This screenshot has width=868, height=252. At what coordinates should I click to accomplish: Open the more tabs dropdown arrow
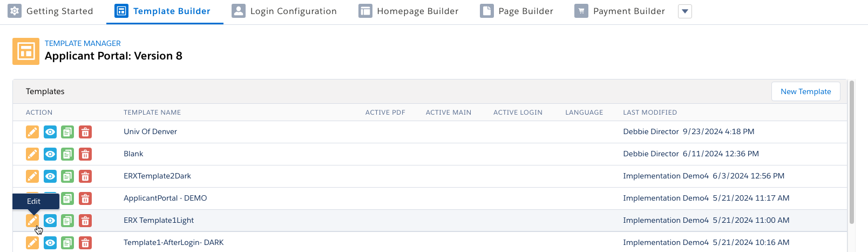[685, 11]
